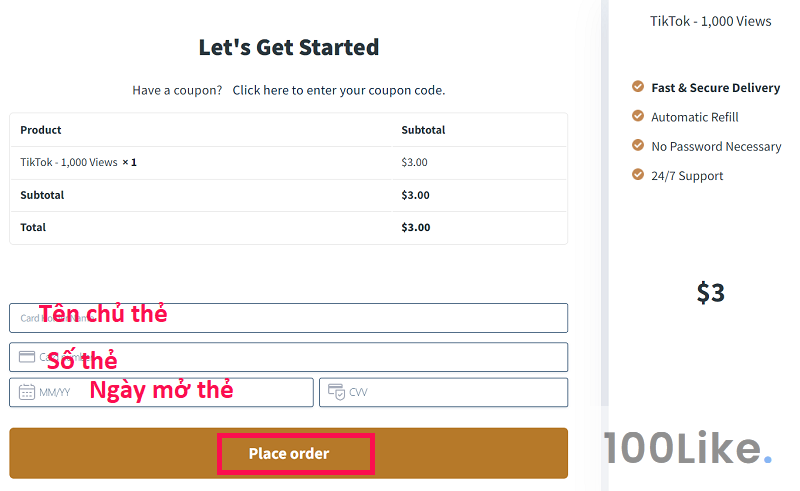Click the Let's Get Started heading
This screenshot has height=491, width=800.
point(288,47)
